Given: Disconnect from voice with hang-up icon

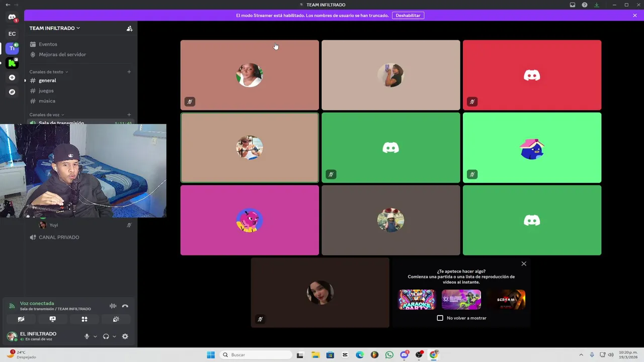Looking at the screenshot, I should click(x=125, y=306).
